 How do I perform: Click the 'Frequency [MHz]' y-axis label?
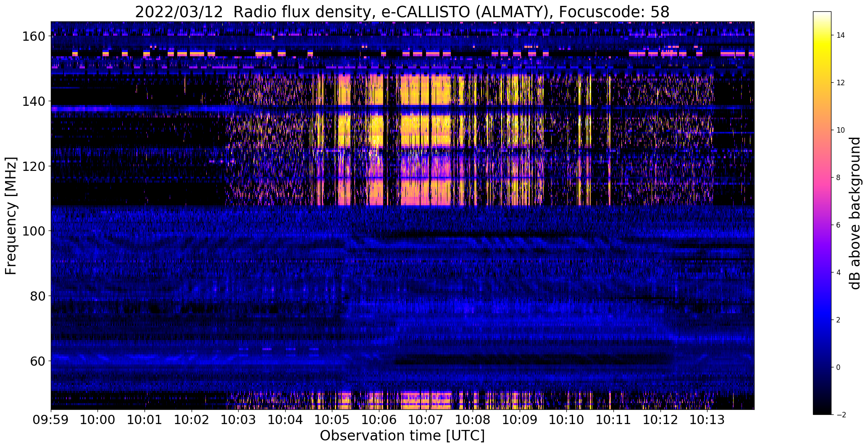pyautogui.click(x=11, y=216)
